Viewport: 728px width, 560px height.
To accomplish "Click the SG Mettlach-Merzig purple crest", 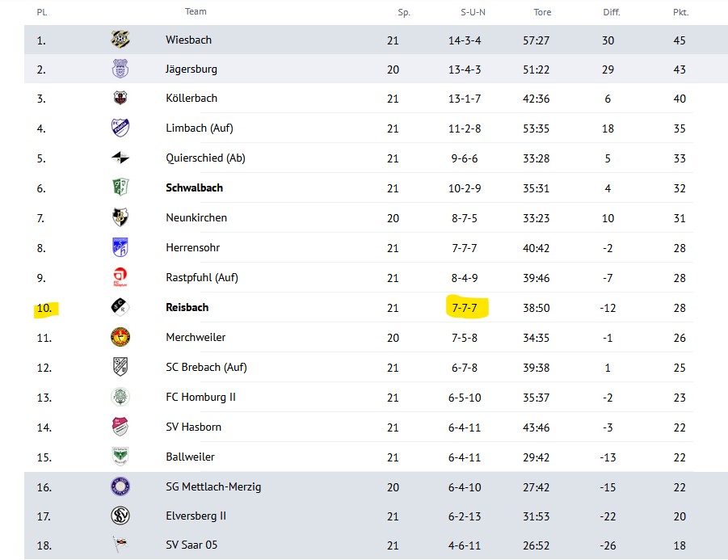I will click(x=120, y=486).
